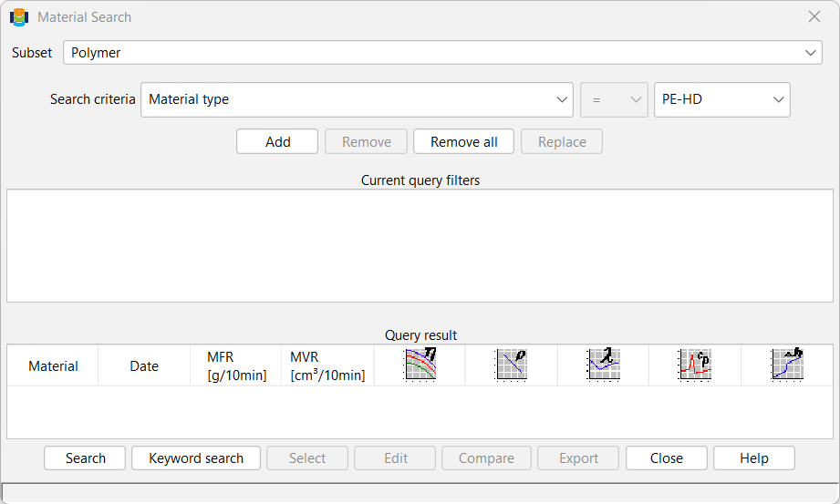Sort by the Material column header
Viewport: 840px width, 504px height.
click(x=53, y=365)
